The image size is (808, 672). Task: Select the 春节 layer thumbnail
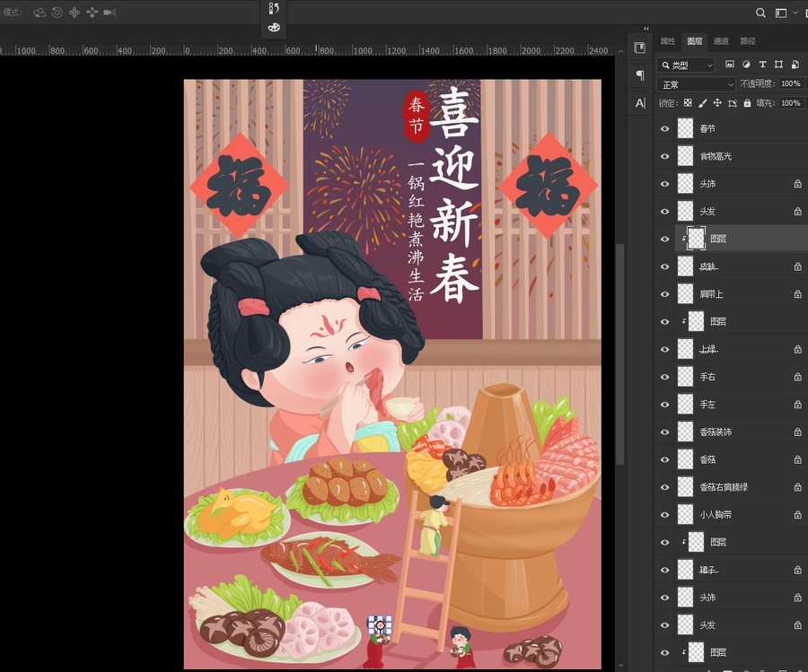pos(685,128)
